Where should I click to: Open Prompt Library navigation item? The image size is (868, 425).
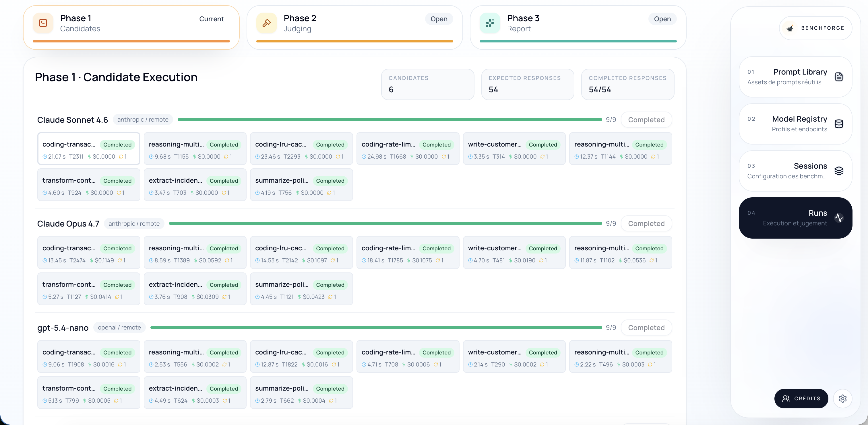tap(795, 77)
